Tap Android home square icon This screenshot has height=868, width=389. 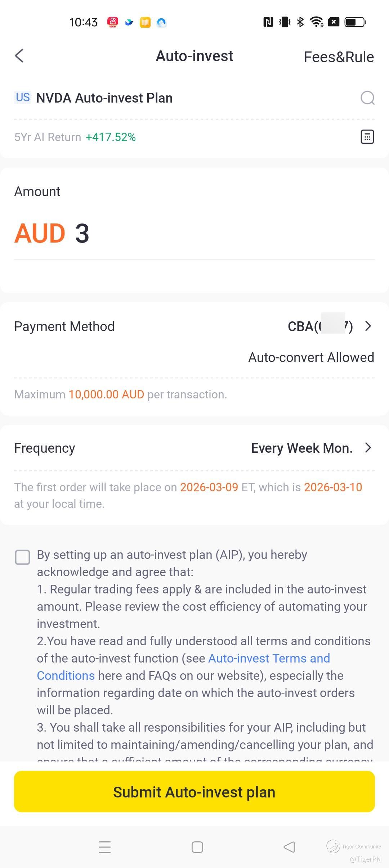(197, 847)
